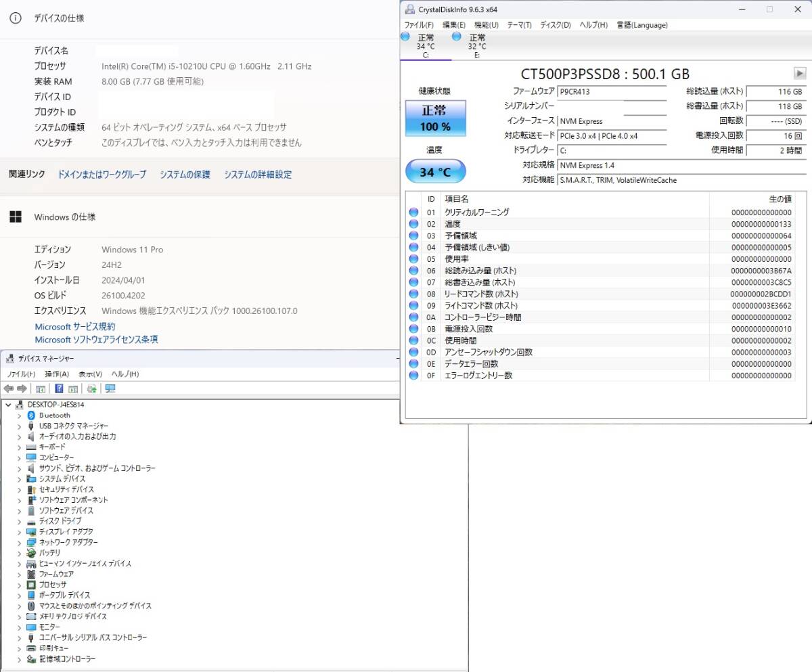812x672 pixels.
Task: Click the 34 °C temperature button
Action: pos(436,172)
